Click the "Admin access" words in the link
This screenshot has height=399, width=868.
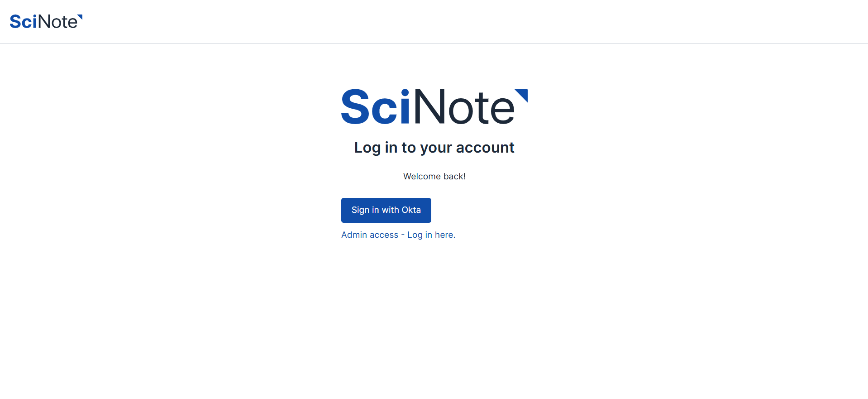tap(369, 235)
